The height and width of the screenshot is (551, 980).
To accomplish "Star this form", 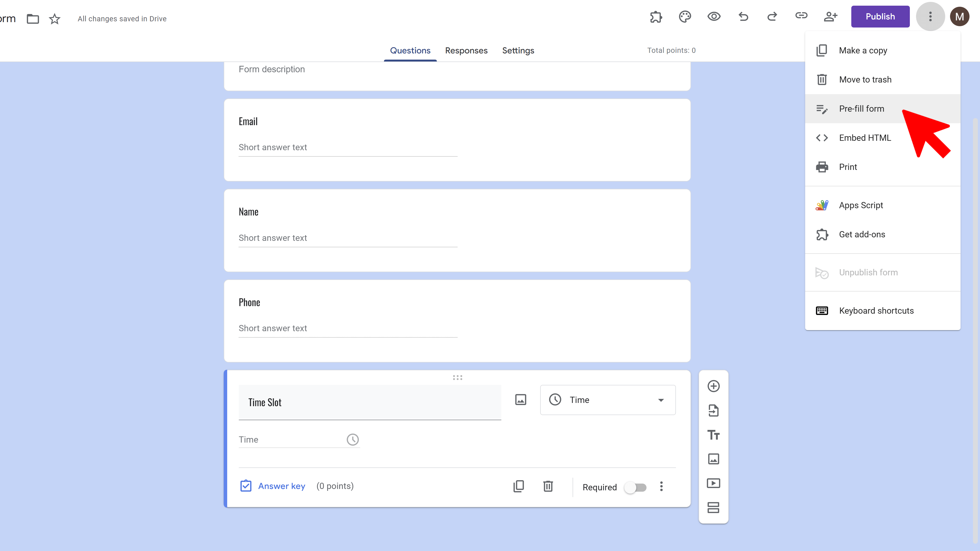I will point(55,19).
